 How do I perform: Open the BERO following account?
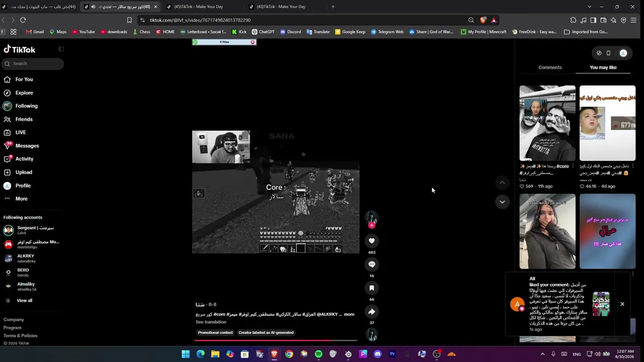32,273
